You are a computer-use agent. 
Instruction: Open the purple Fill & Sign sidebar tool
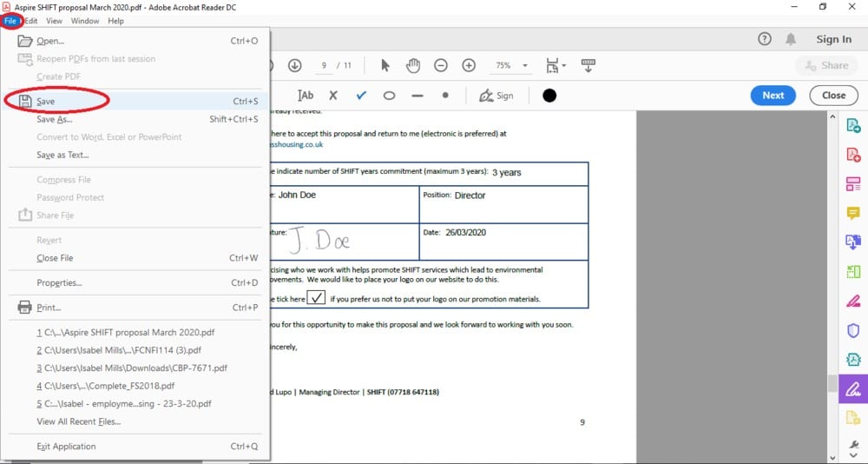pos(853,388)
